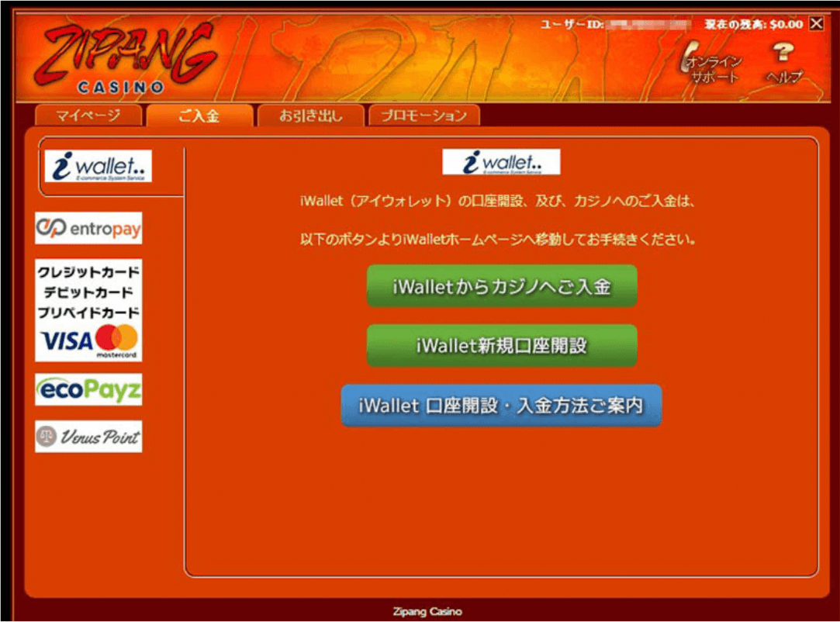Image resolution: width=840 pixels, height=622 pixels.
Task: Select entropay payment option
Action: [x=88, y=228]
